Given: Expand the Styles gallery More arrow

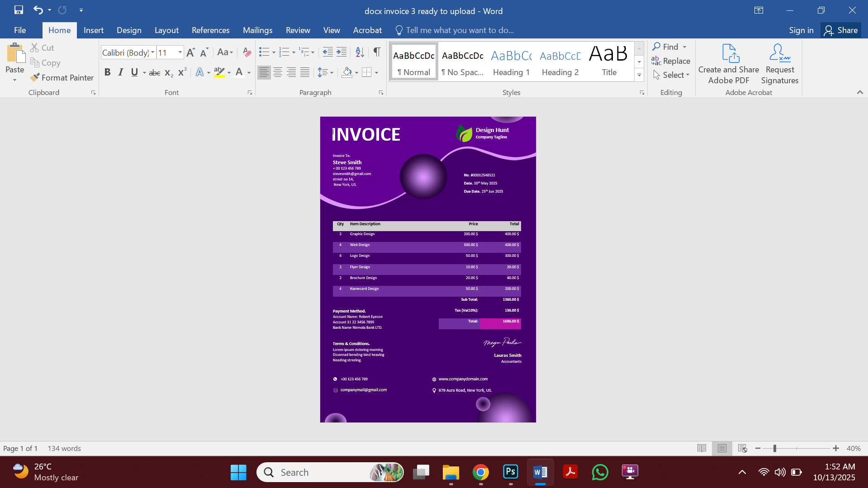Looking at the screenshot, I should [639, 76].
